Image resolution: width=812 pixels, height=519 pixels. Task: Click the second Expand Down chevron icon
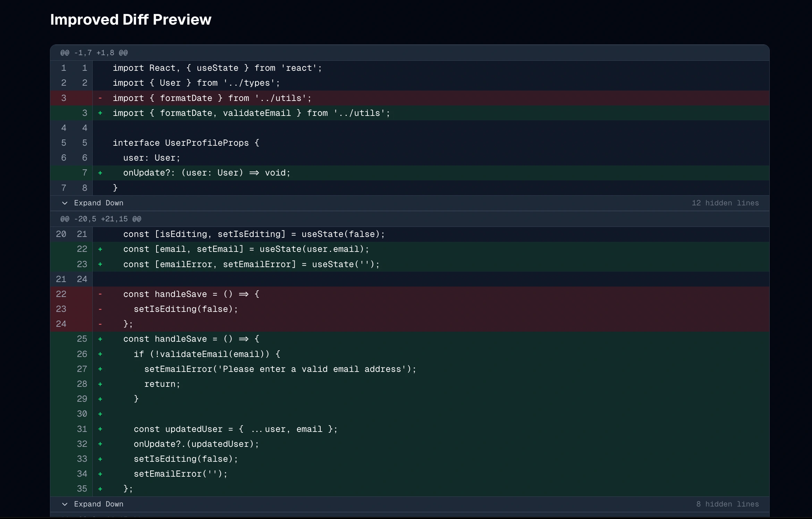[65, 504]
